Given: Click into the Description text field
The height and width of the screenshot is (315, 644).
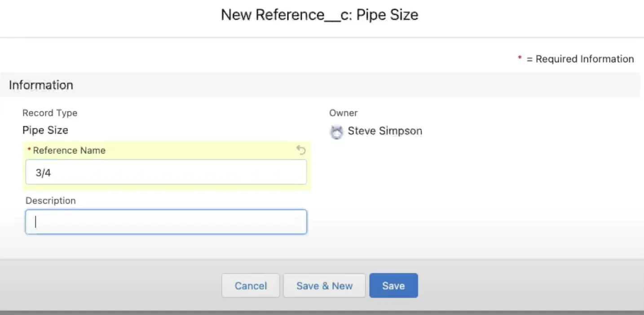Looking at the screenshot, I should [x=166, y=222].
